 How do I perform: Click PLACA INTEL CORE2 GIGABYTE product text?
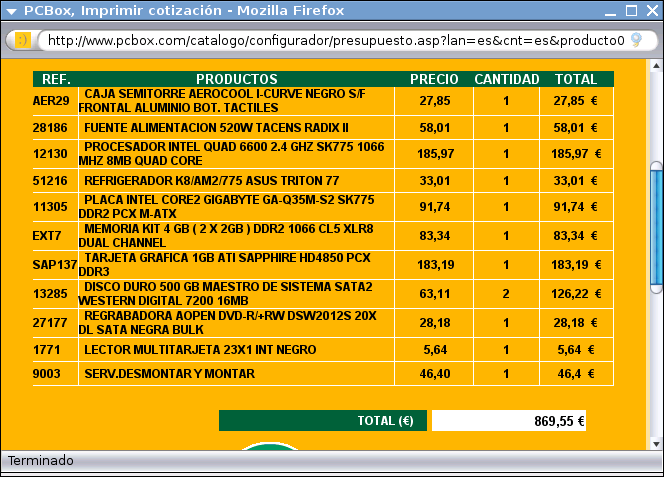[227, 207]
